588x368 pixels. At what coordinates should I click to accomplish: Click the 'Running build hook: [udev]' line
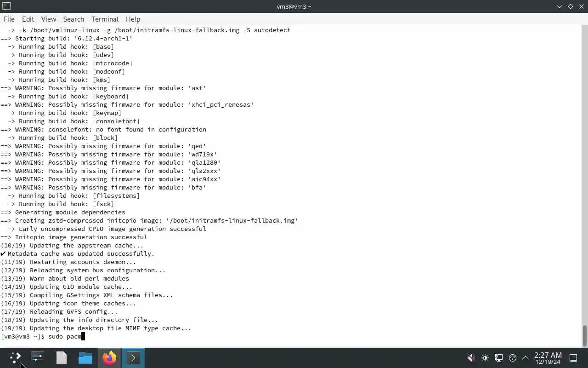(x=61, y=55)
